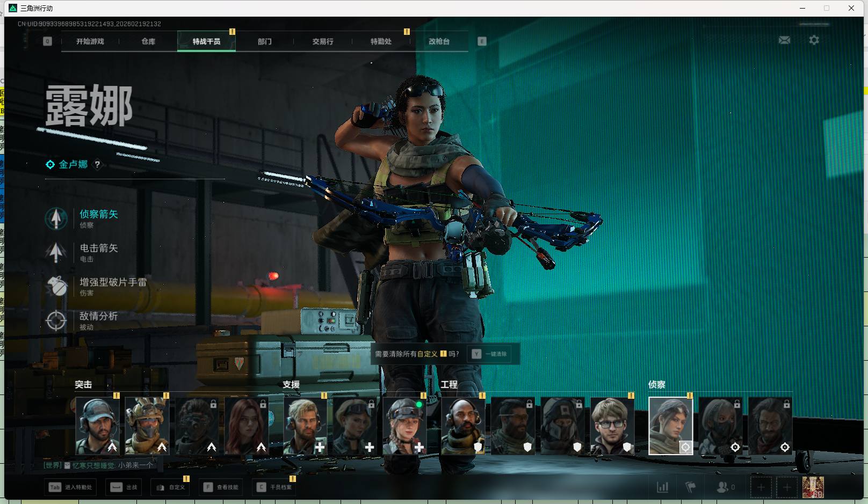Open the 部门 tab
The width and height of the screenshot is (868, 504).
264,41
